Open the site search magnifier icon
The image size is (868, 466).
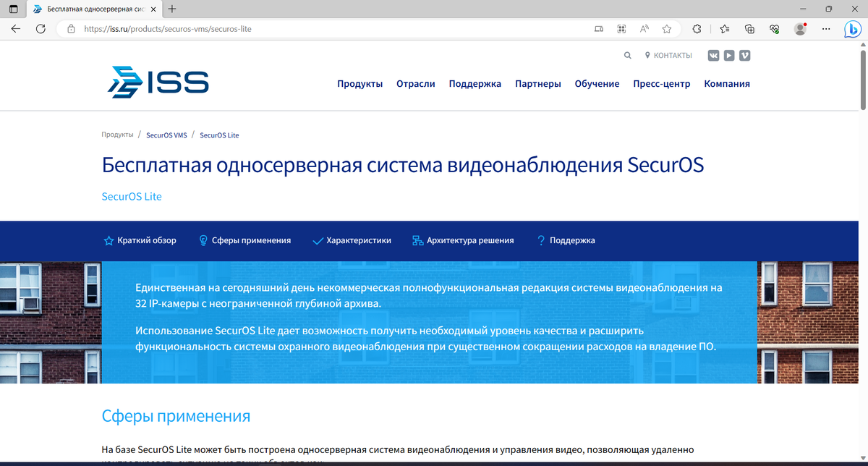pos(627,56)
